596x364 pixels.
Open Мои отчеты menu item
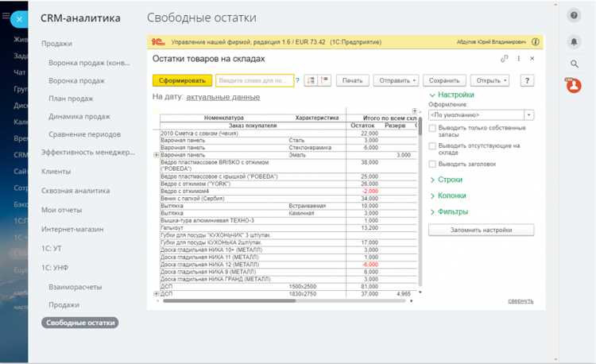tap(61, 210)
